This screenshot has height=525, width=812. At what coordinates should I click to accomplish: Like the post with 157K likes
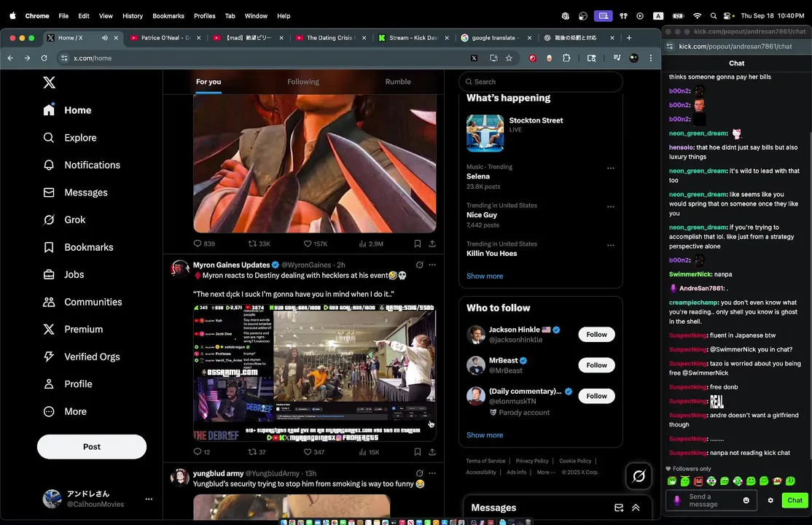click(x=315, y=244)
